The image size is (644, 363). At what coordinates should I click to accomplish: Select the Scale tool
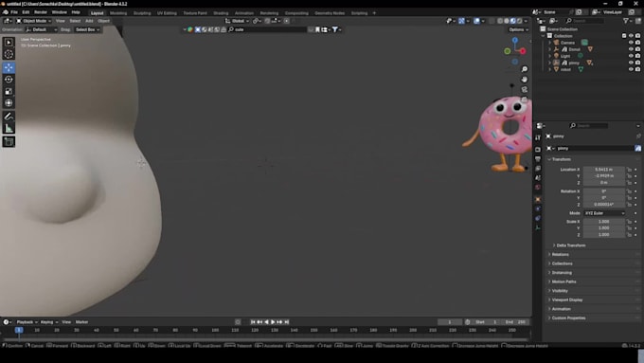[x=9, y=91]
